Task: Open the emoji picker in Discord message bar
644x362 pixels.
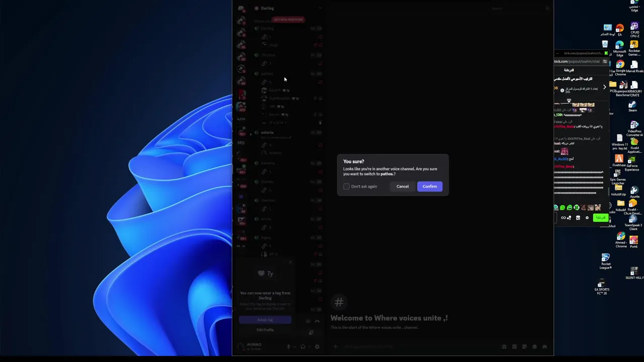Action: tap(534, 346)
